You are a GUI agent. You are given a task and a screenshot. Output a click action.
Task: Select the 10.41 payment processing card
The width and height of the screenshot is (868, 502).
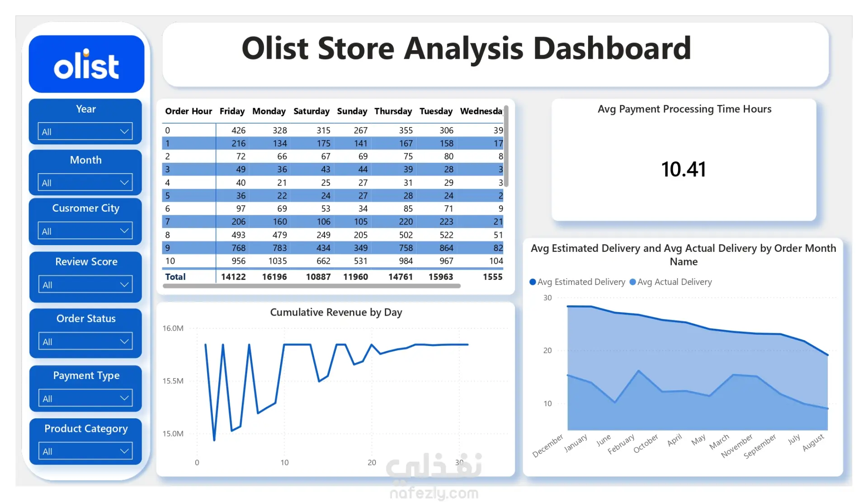click(x=683, y=169)
